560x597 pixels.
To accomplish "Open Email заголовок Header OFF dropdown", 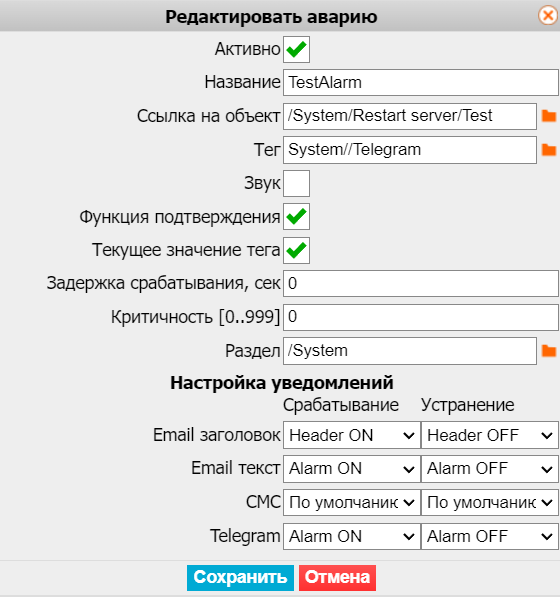I will tap(490, 435).
